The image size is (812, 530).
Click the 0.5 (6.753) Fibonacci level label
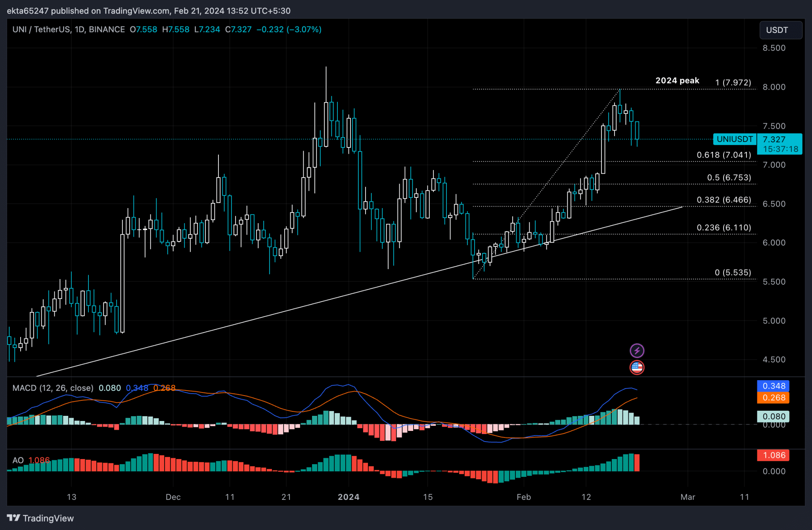[729, 178]
